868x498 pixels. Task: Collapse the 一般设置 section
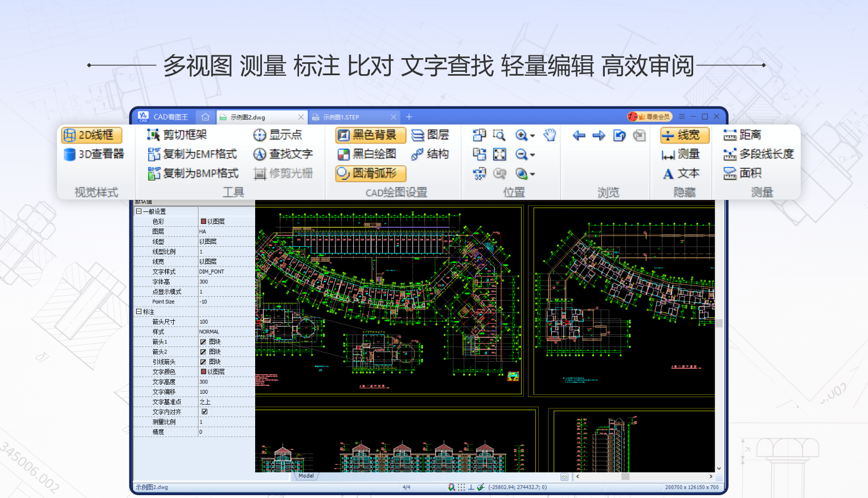(138, 211)
